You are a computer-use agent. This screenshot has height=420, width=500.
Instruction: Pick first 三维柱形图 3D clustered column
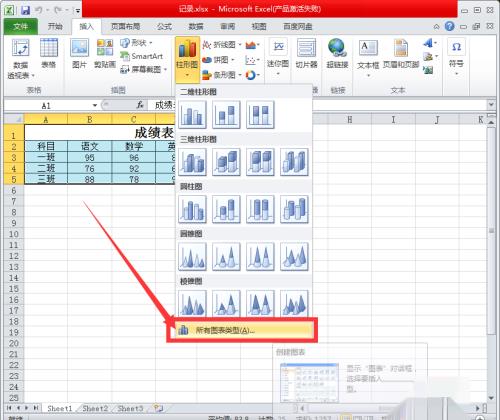click(x=192, y=162)
